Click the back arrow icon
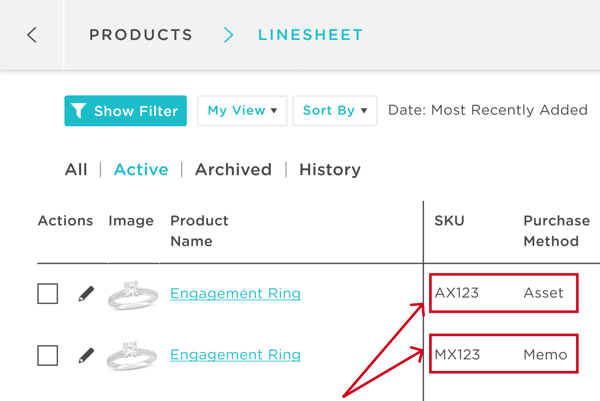Image resolution: width=600 pixels, height=401 pixels. (32, 35)
